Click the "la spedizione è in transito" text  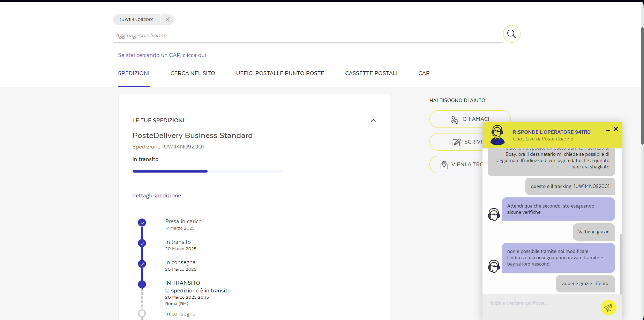pyautogui.click(x=198, y=291)
